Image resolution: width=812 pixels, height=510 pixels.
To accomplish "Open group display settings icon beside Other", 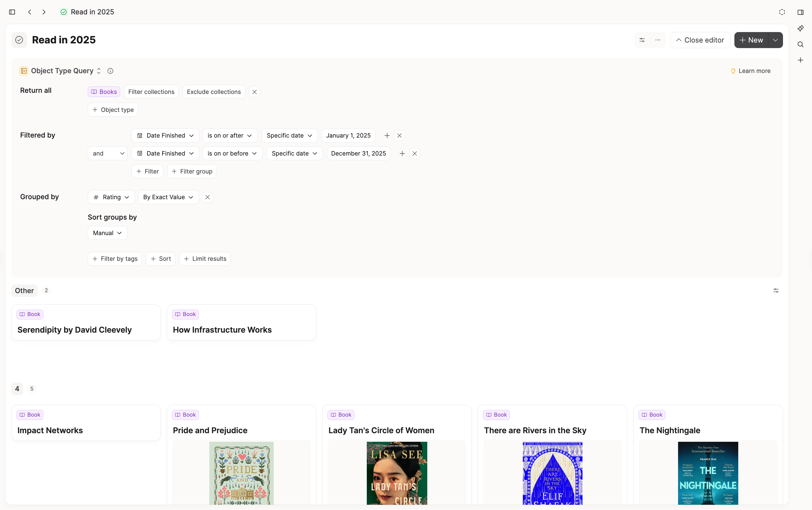I will (x=776, y=290).
